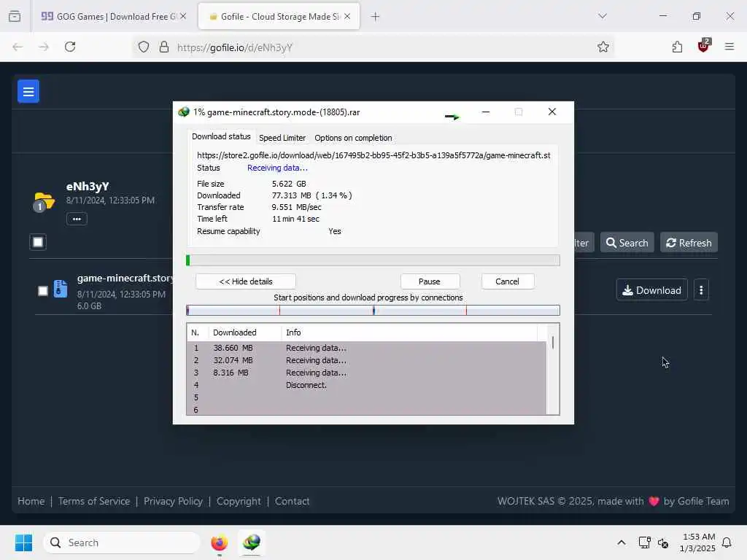
Task: Open Firefox View recent browsing icon
Action: pos(15,16)
